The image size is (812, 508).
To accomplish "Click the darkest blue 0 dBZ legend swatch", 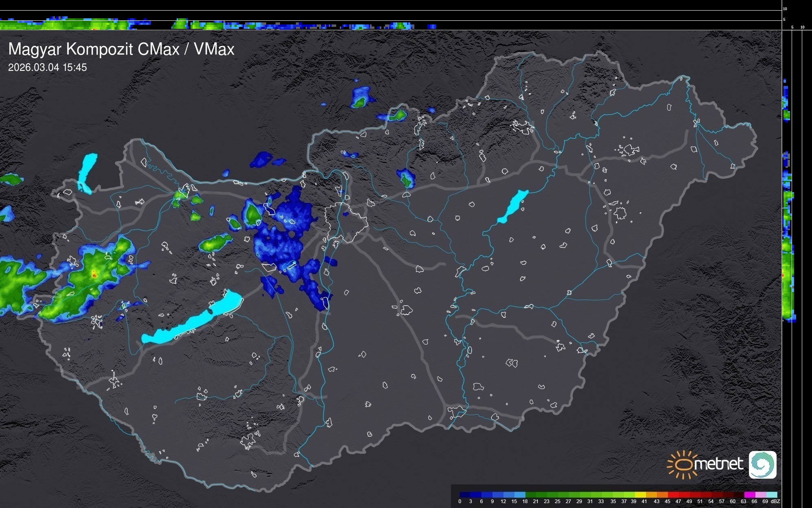I will (x=465, y=495).
